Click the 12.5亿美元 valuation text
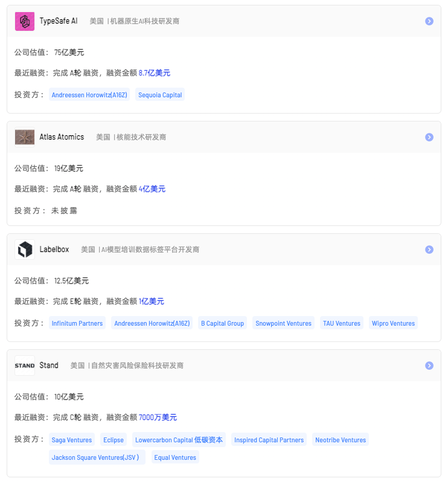 tap(71, 281)
